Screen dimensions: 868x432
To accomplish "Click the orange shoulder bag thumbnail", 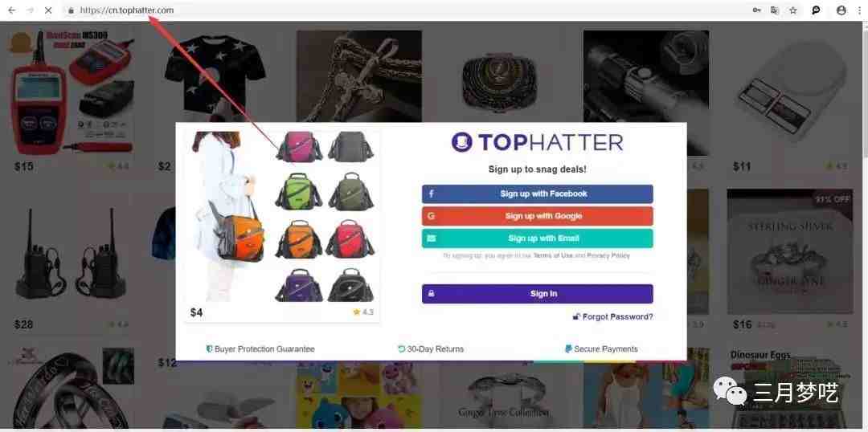I will click(x=298, y=239).
